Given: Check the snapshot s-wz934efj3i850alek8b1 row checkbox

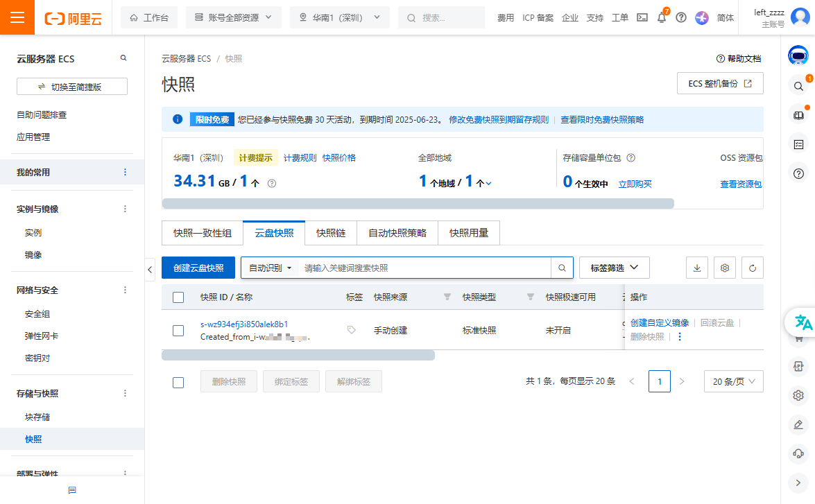Looking at the screenshot, I should pyautogui.click(x=178, y=331).
